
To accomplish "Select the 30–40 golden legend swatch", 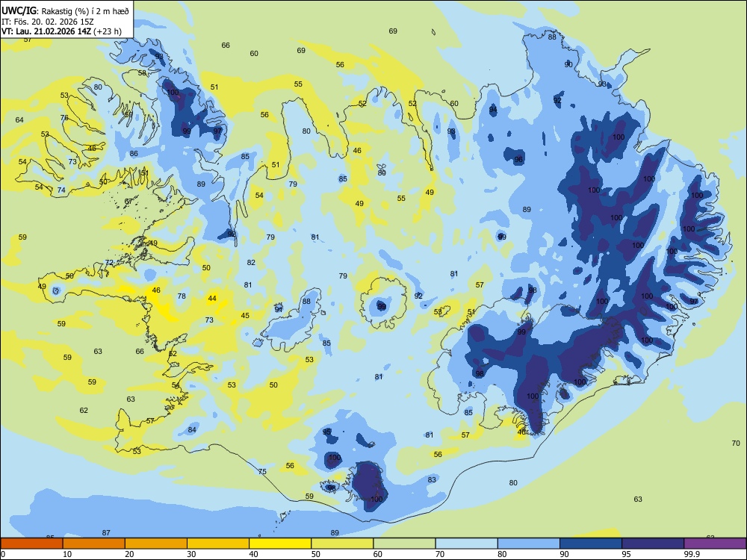I will (218, 544).
